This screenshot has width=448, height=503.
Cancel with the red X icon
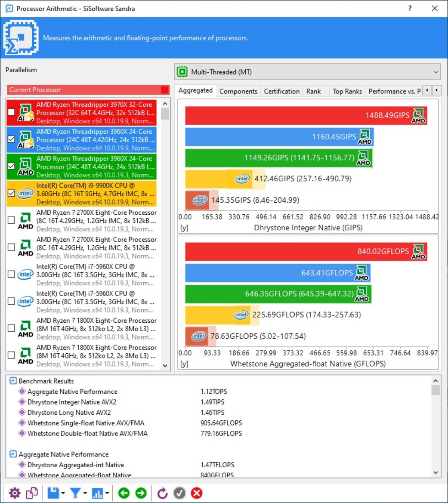(x=197, y=493)
